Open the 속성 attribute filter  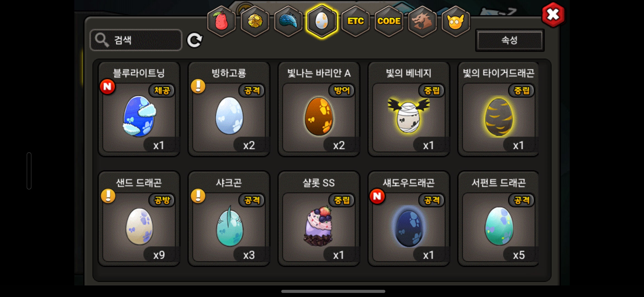tap(510, 40)
